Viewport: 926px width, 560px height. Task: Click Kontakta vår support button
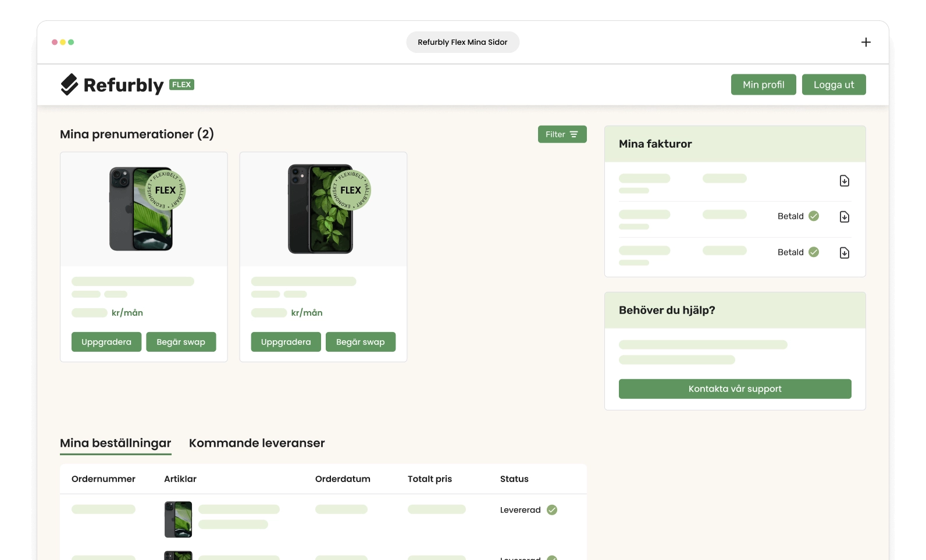[735, 389]
